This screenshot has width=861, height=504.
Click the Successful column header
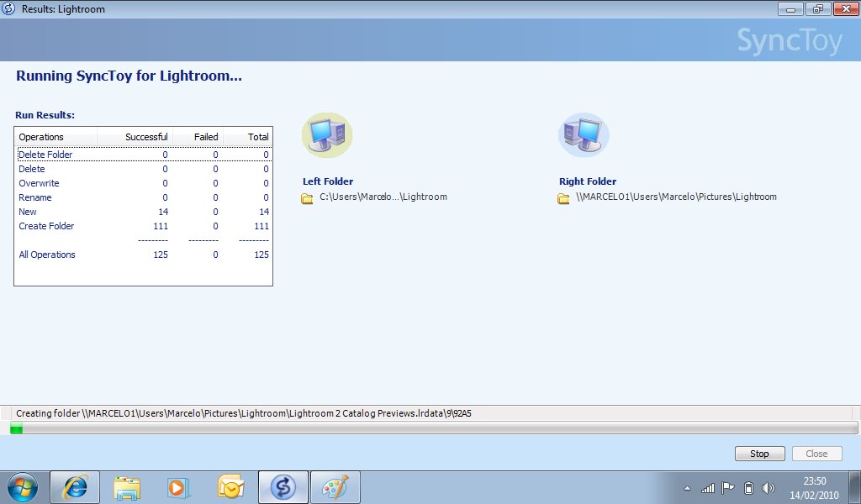click(x=135, y=137)
